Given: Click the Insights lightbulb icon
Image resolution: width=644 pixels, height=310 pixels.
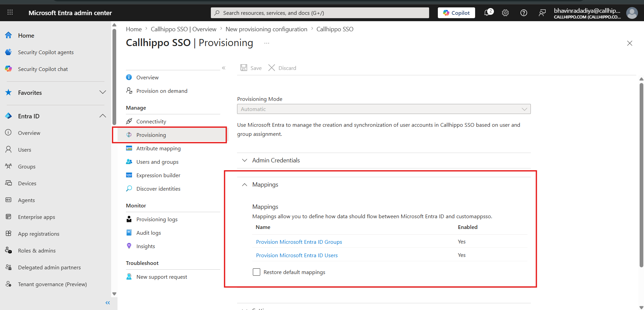Looking at the screenshot, I should [x=129, y=246].
